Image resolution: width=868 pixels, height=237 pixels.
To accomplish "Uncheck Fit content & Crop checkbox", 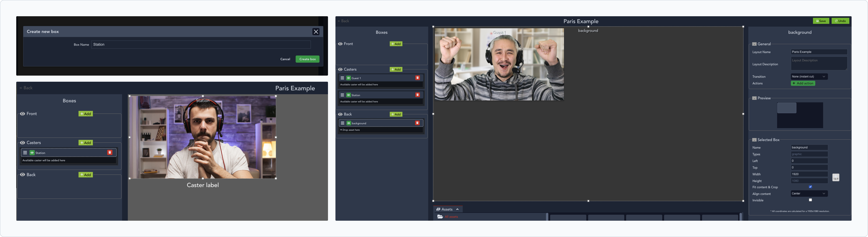I will [x=810, y=187].
